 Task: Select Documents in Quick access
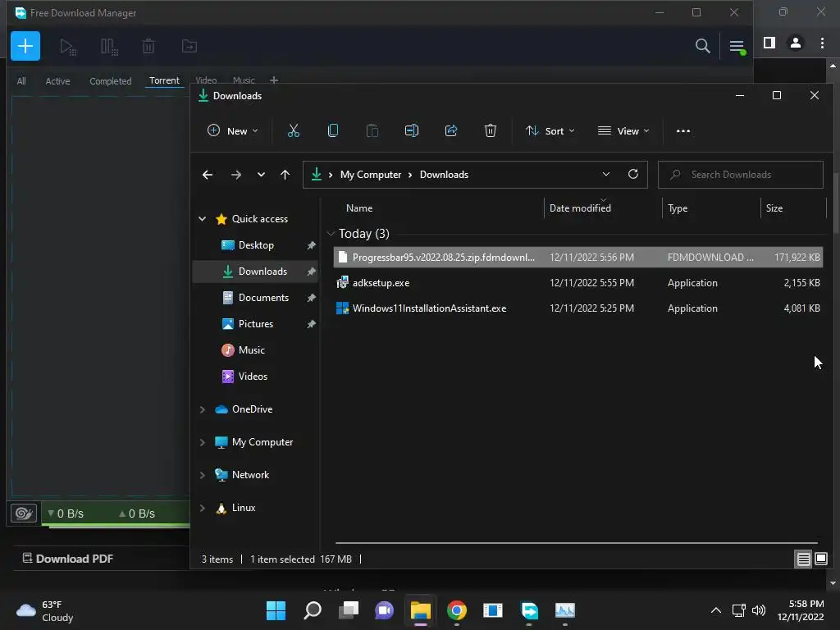tap(263, 297)
